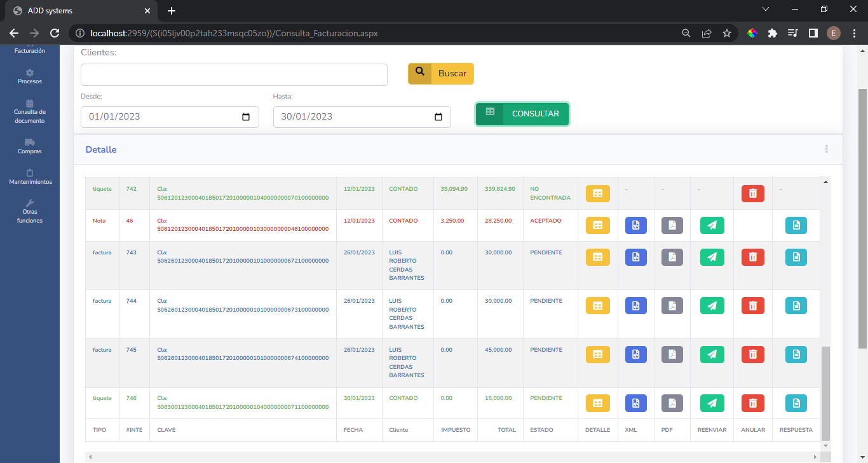The height and width of the screenshot is (463, 868).
Task: Download XML for factura 743
Action: pos(635,257)
